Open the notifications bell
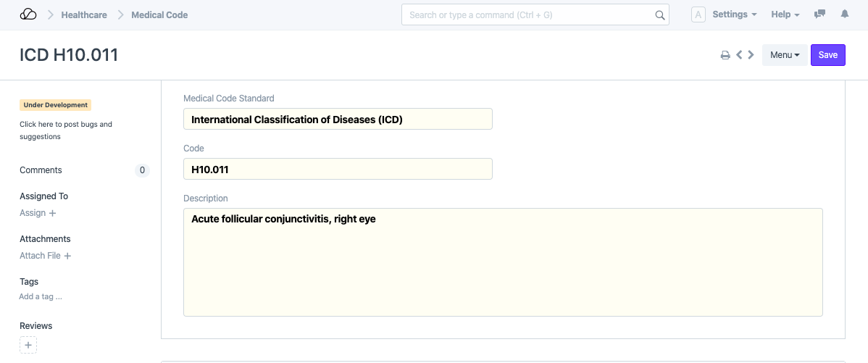This screenshot has height=363, width=868. pyautogui.click(x=844, y=14)
